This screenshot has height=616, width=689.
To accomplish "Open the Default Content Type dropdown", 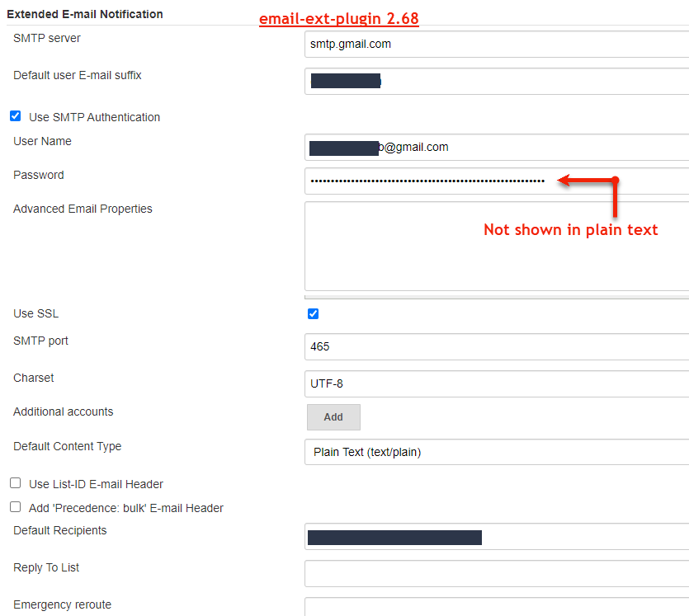I will coord(495,452).
